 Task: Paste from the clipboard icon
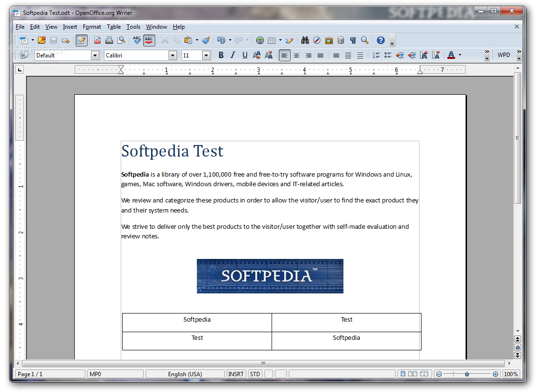tap(188, 40)
